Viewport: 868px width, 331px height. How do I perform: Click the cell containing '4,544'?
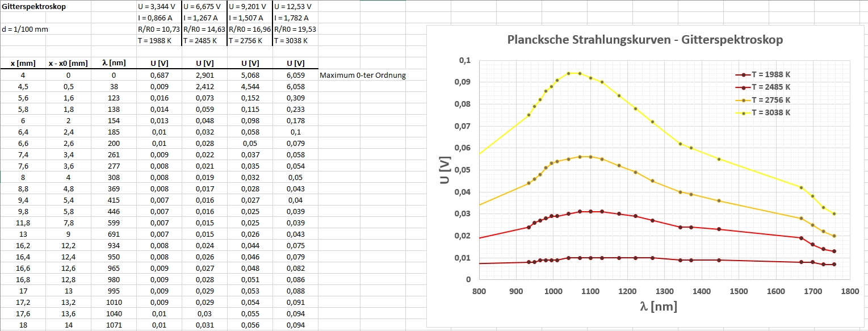(x=250, y=86)
